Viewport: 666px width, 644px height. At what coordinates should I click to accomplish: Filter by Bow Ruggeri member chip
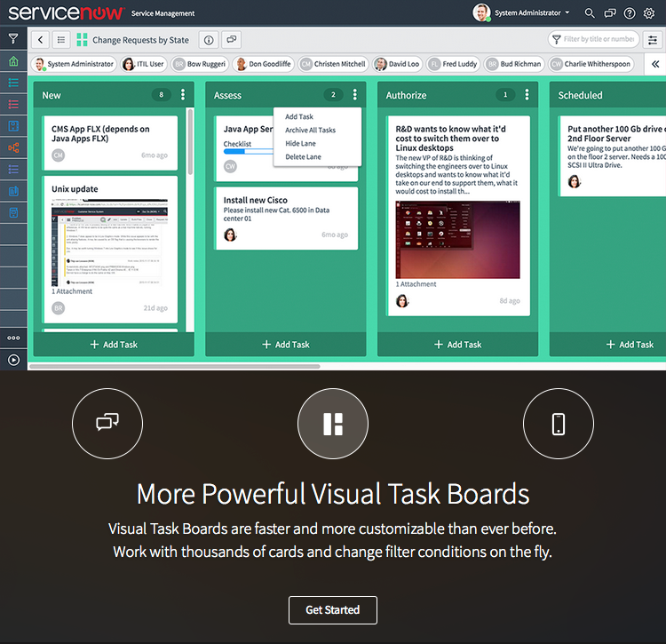(200, 64)
